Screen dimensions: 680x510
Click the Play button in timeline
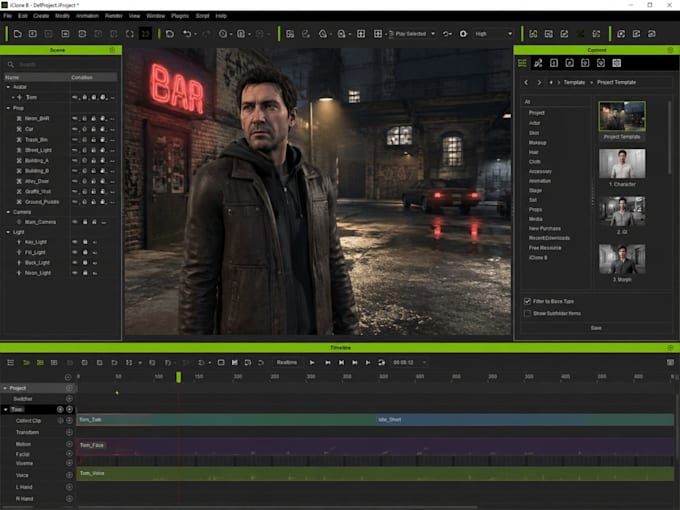tap(312, 363)
